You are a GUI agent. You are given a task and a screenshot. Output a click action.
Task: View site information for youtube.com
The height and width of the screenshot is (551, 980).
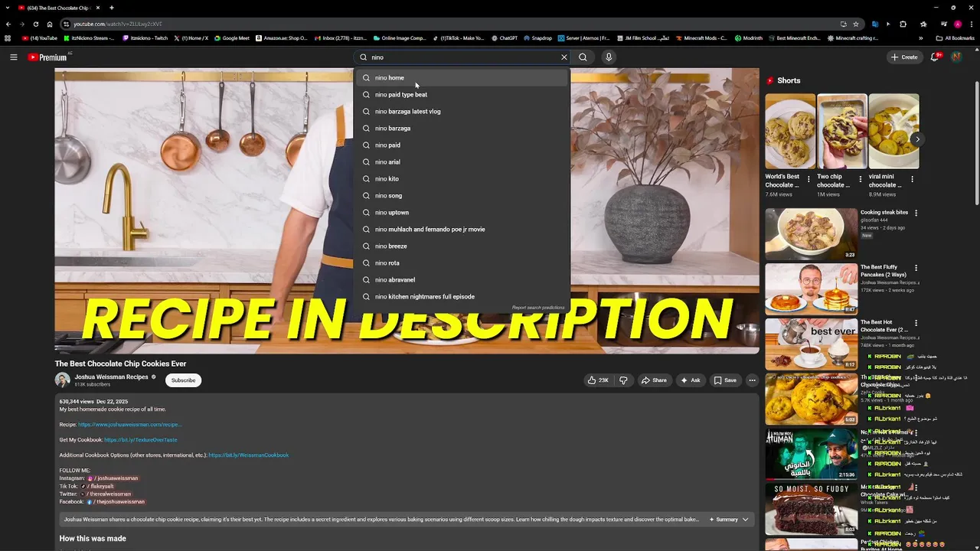67,24
